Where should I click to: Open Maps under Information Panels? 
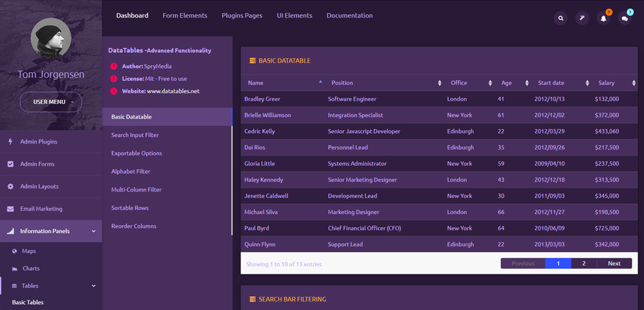tap(29, 251)
